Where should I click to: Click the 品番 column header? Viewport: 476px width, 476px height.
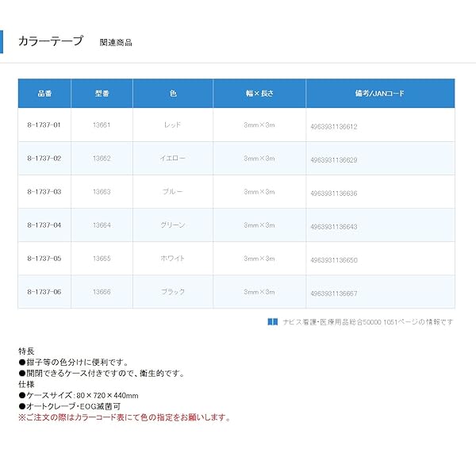(x=44, y=94)
